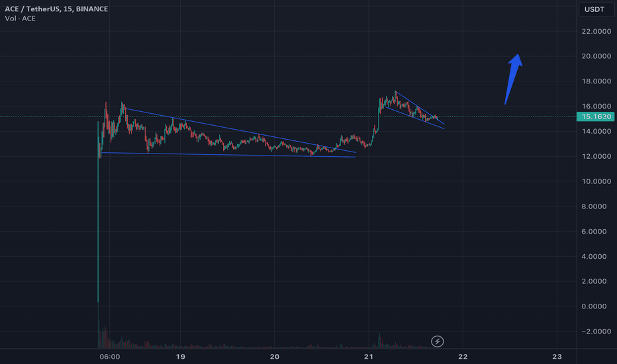617x364 pixels.
Task: Click the 0.0000 price axis label
Action: [x=596, y=306]
